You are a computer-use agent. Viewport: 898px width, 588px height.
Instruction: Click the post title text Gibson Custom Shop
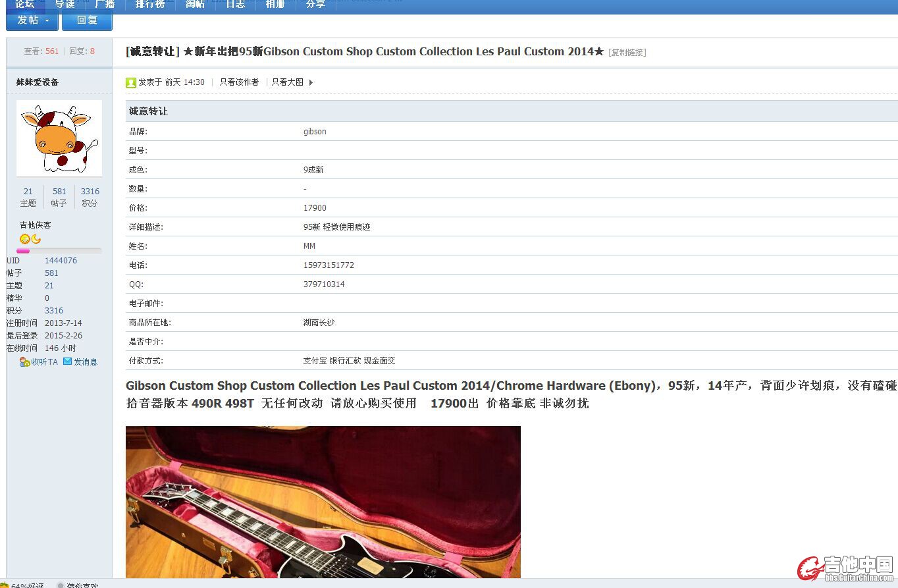pos(318,51)
